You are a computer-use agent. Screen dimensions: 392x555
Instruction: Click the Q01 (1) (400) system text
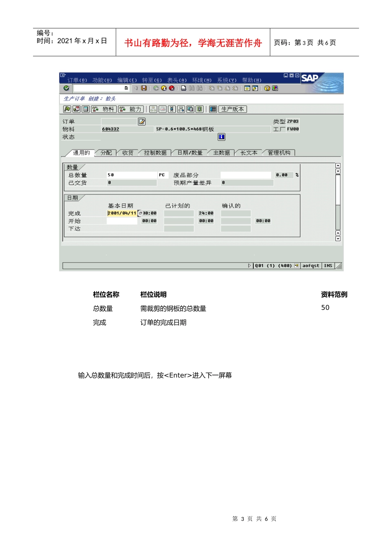coord(273,266)
